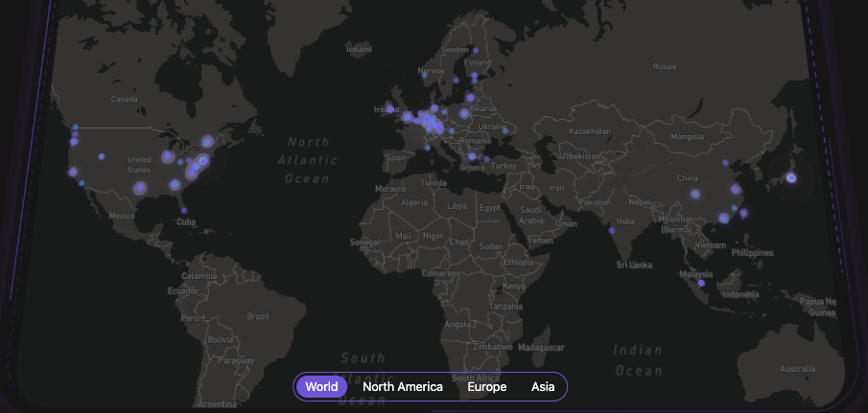Click the Kazakhstan label on map
The width and height of the screenshot is (868, 413).
[590, 131]
